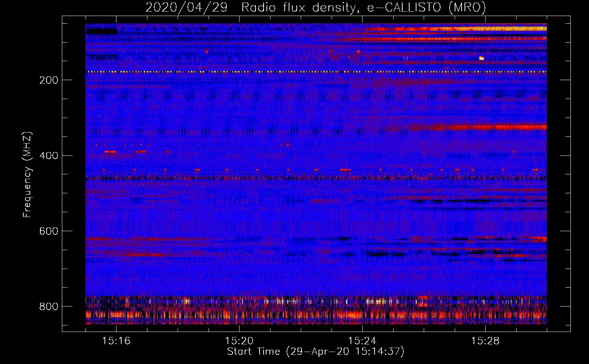Click the 600 frequency tick label

click(49, 232)
